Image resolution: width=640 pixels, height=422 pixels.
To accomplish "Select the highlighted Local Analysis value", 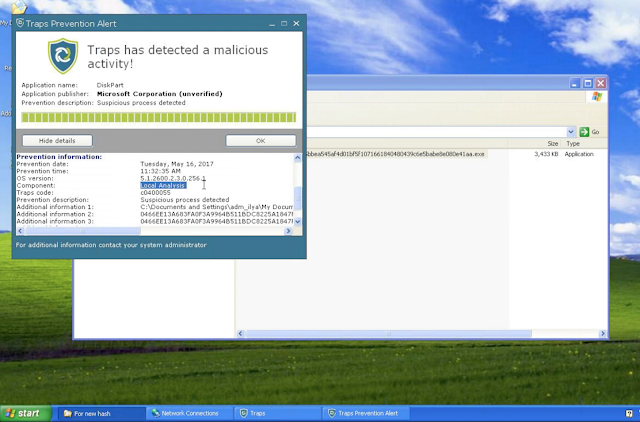I will tap(163, 186).
